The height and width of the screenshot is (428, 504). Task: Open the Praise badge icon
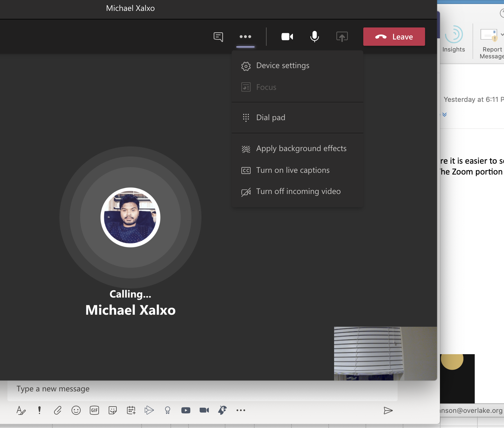[x=168, y=411]
